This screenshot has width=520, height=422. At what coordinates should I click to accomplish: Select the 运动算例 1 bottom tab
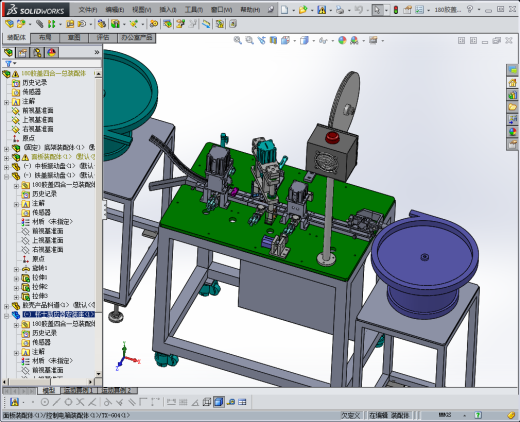79,390
